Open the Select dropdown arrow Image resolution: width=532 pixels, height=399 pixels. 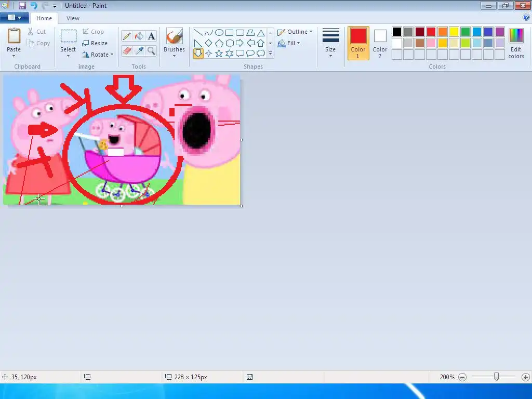click(68, 56)
